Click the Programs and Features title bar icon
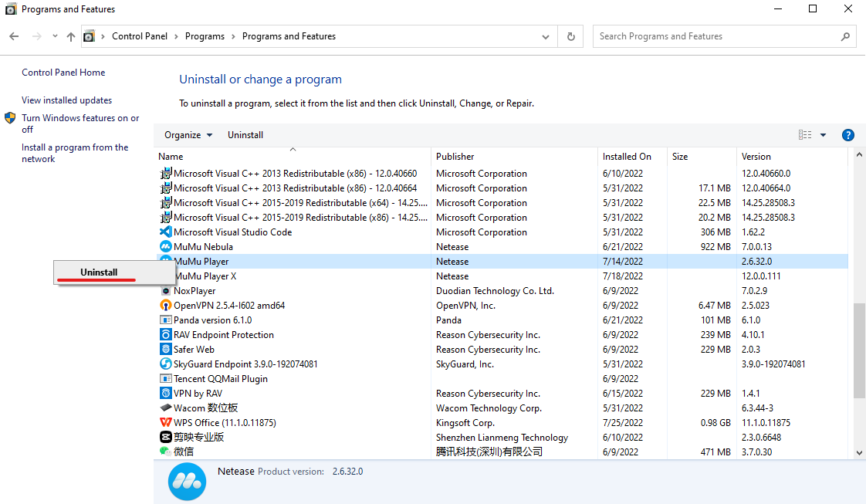Viewport: 866px width, 504px height. click(x=11, y=9)
